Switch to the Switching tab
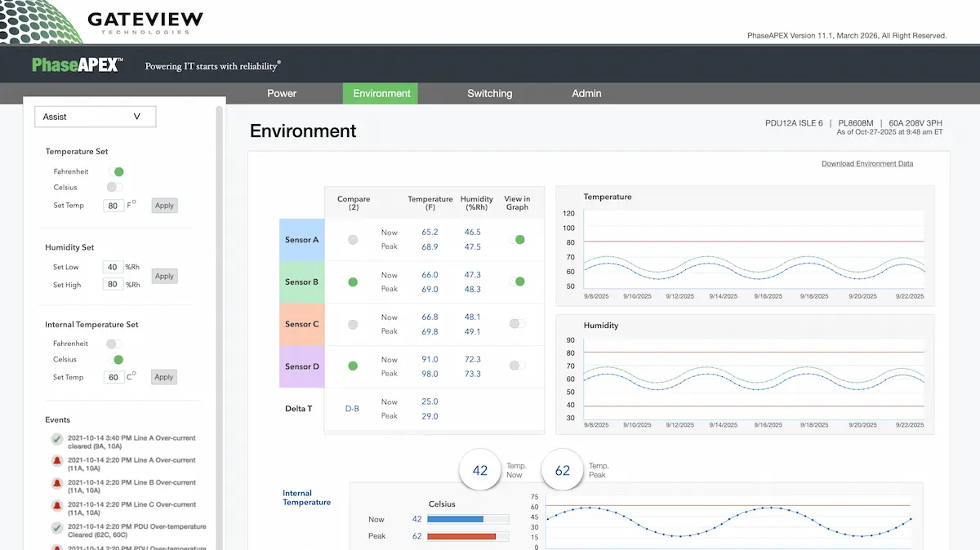980x550 pixels. click(x=490, y=93)
